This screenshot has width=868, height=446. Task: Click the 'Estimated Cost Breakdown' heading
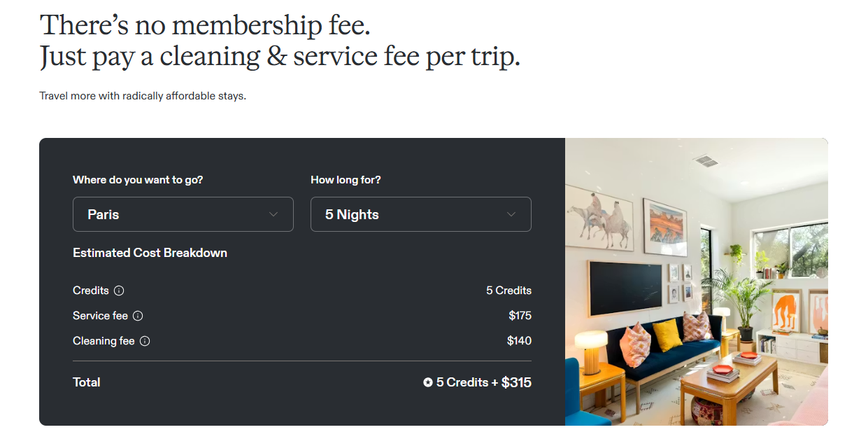(x=150, y=253)
